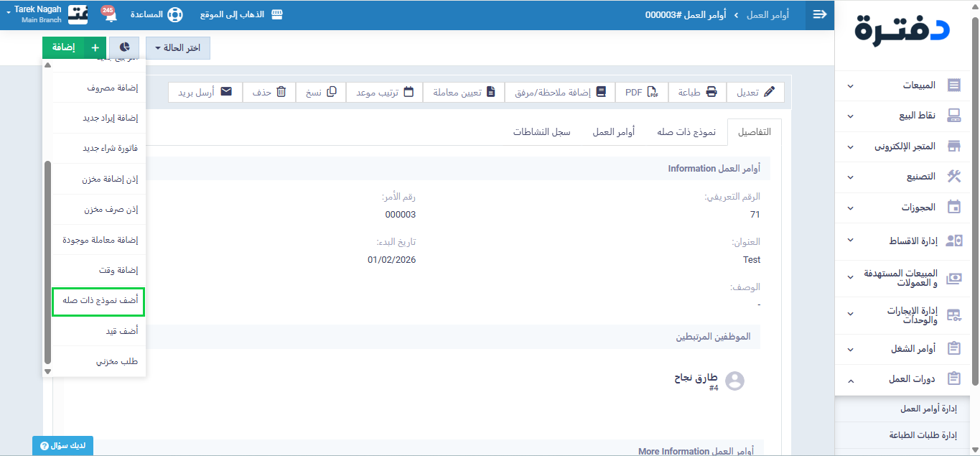Choose إضافة مصروف from the add menu
The image size is (980, 456).
pyautogui.click(x=99, y=88)
